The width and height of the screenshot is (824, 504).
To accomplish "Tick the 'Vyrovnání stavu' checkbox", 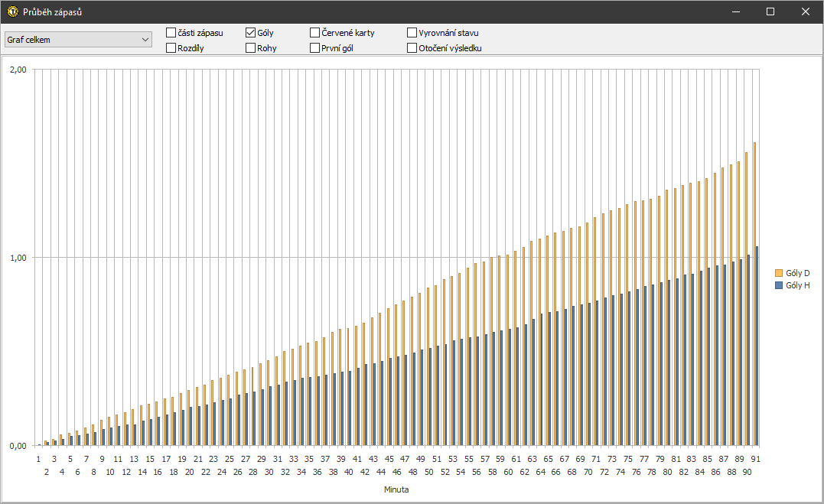I will point(412,33).
